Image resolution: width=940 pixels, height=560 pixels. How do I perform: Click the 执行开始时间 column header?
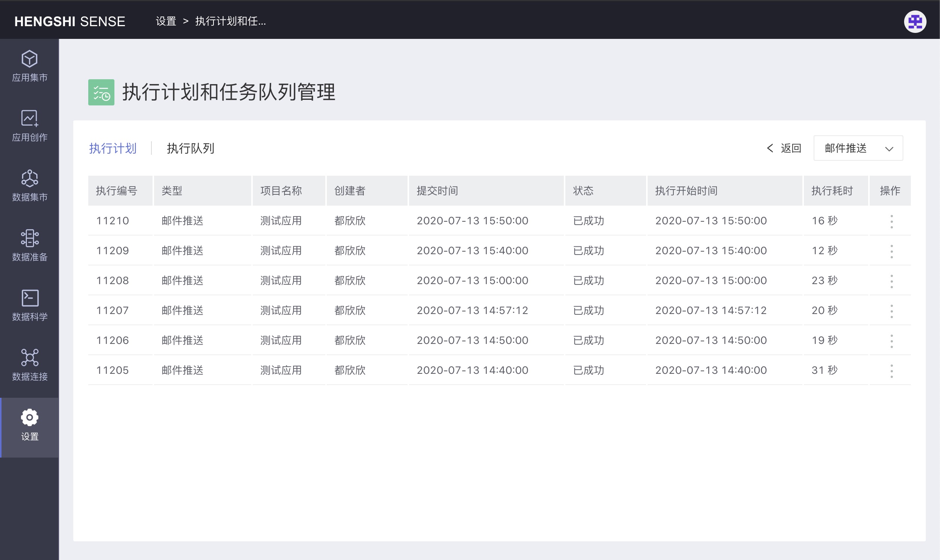click(725, 191)
